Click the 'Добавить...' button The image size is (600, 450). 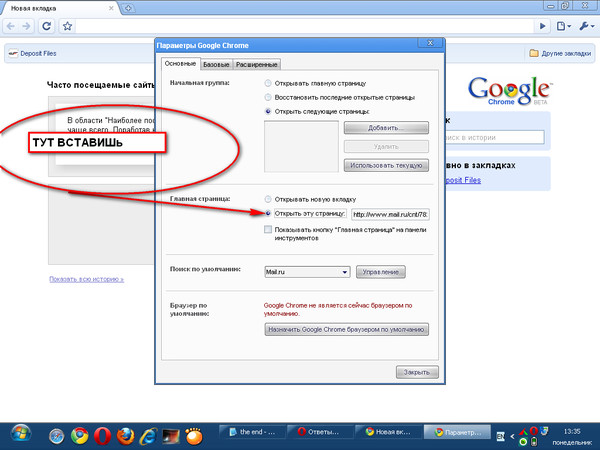[x=386, y=128]
